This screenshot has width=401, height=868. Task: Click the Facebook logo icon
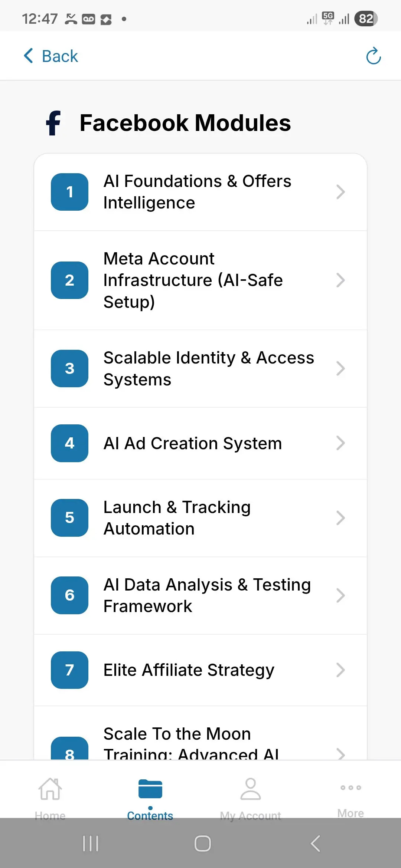(53, 122)
